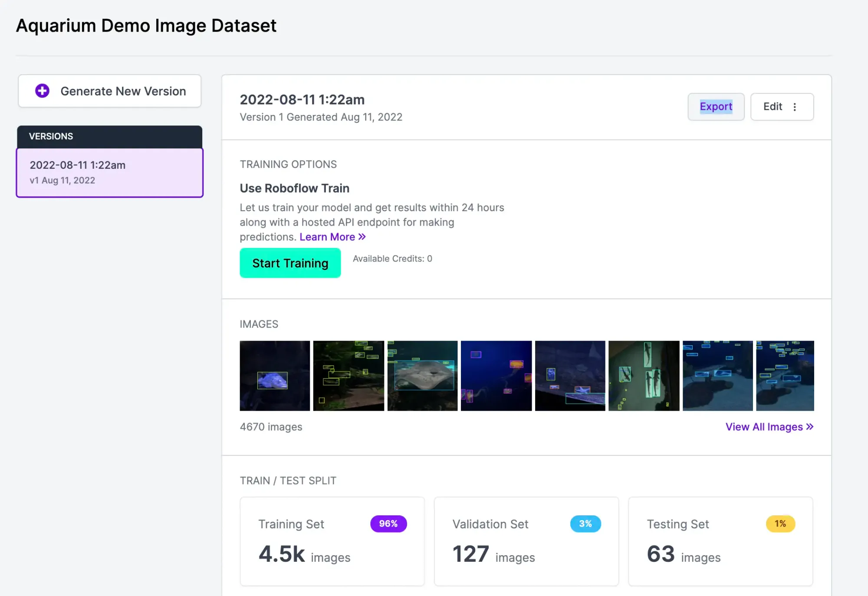Image resolution: width=868 pixels, height=596 pixels.
Task: Open View All Images link
Action: click(x=764, y=427)
